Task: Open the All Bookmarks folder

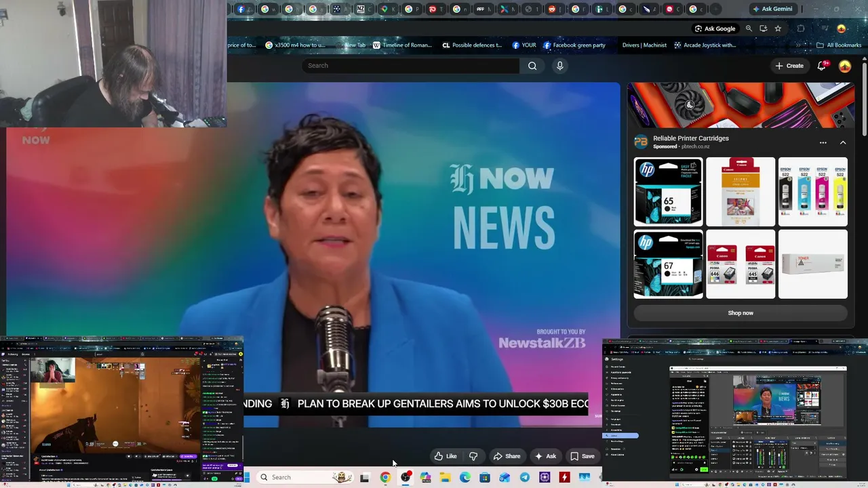Action: point(839,45)
